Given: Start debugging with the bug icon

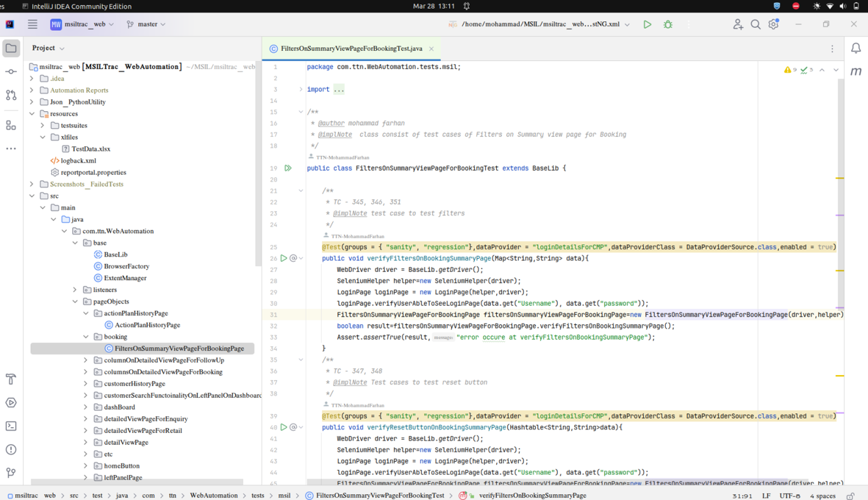Looking at the screenshot, I should (x=668, y=24).
